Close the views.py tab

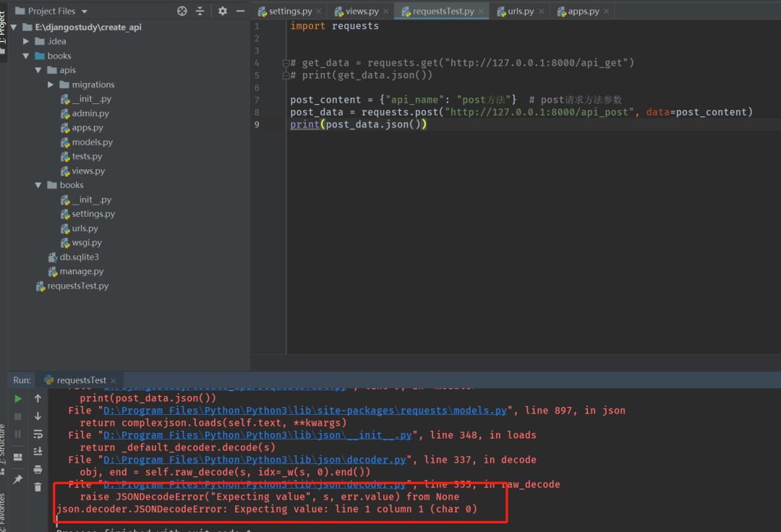pos(385,12)
